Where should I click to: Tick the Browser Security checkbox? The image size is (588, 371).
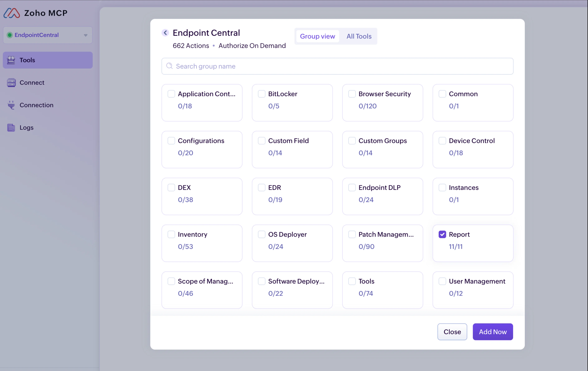(x=352, y=94)
